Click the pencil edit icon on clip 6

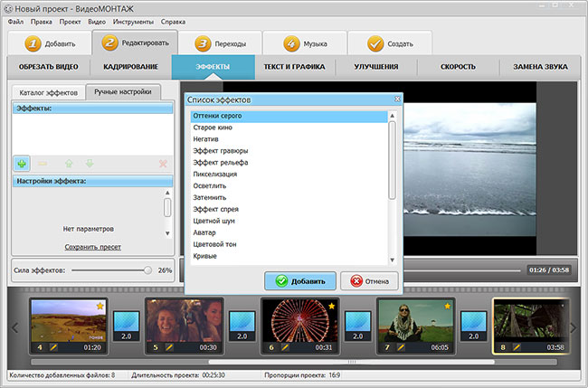(x=285, y=347)
